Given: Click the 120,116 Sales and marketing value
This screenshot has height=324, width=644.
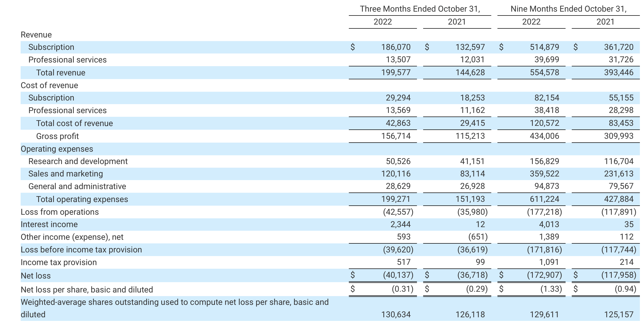Looking at the screenshot, I should pyautogui.click(x=396, y=174).
